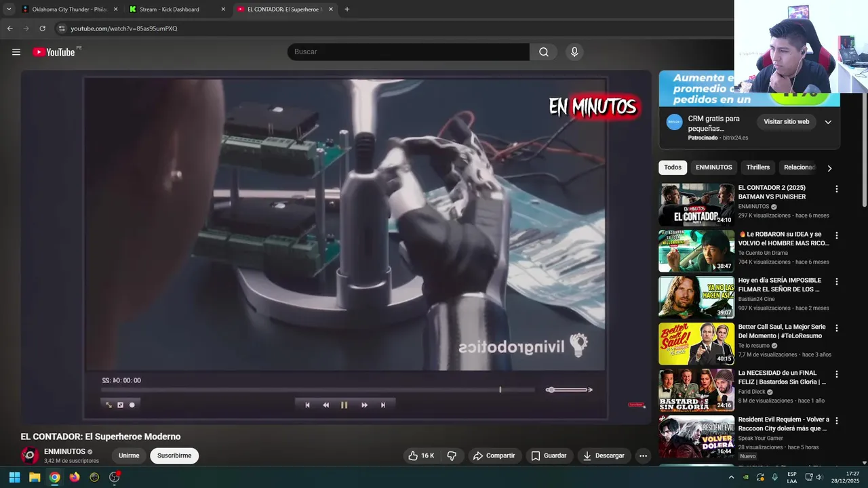Click the search magnifier button
The image size is (868, 488).
click(x=544, y=52)
